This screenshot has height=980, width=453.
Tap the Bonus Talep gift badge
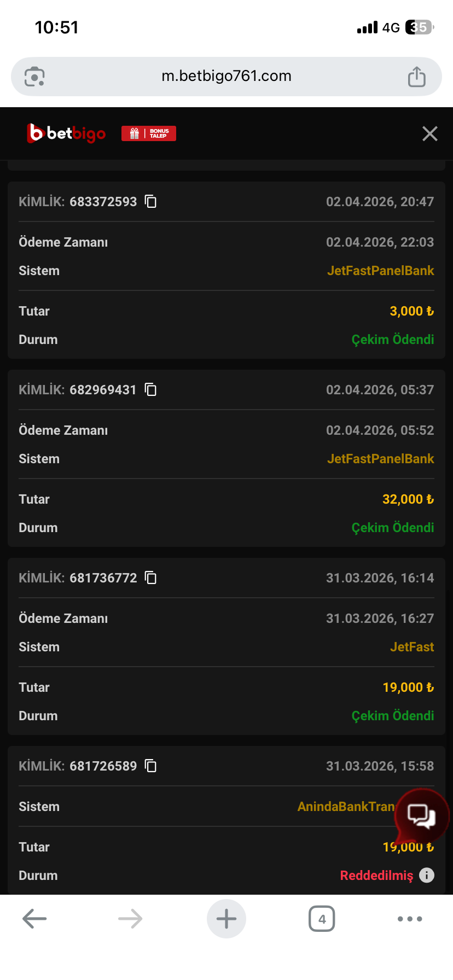(149, 133)
